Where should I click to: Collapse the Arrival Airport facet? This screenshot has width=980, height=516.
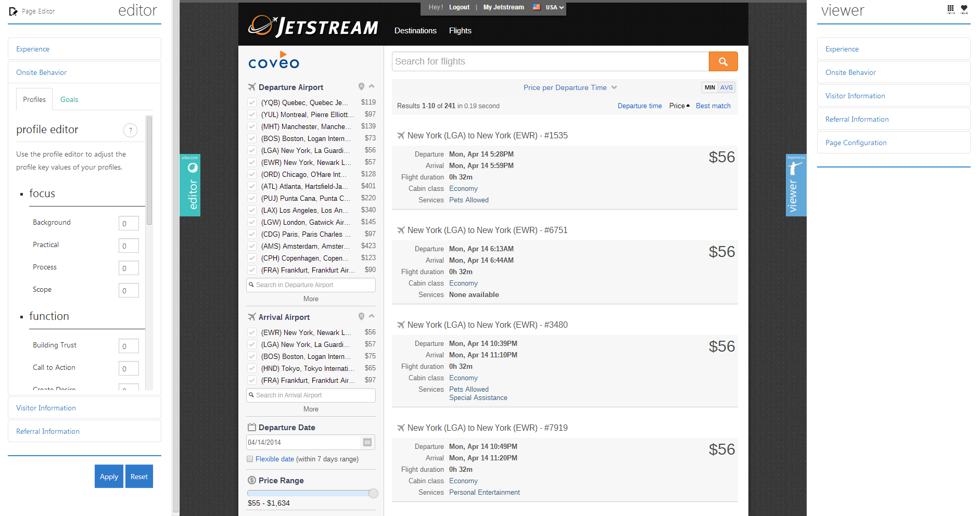[372, 316]
